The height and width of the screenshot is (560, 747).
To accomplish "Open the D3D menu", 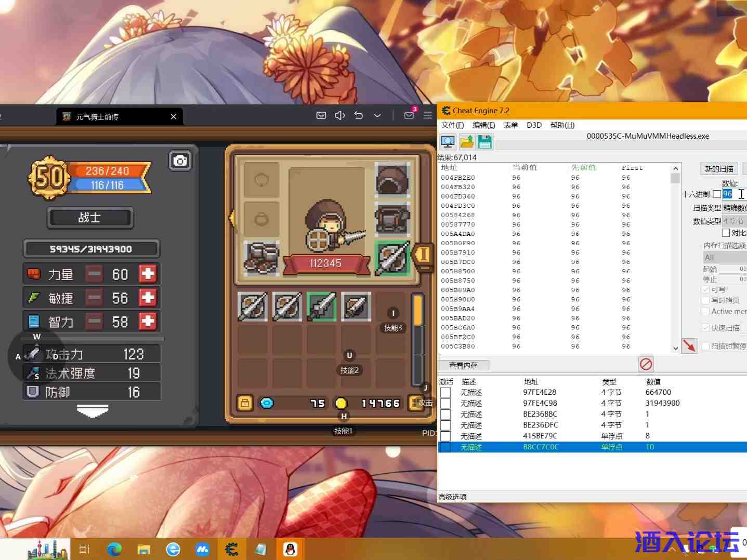I will tap(534, 125).
